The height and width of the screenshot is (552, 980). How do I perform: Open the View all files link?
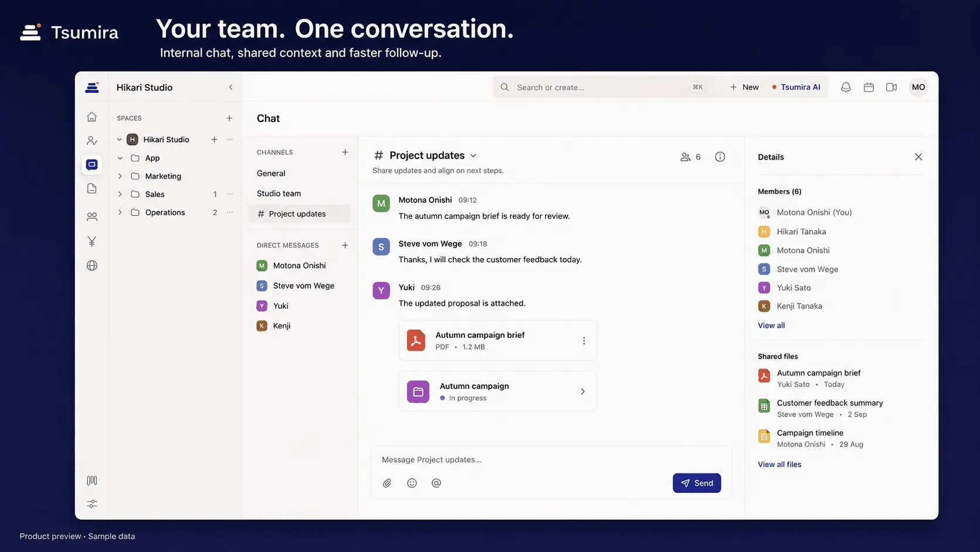(x=779, y=464)
